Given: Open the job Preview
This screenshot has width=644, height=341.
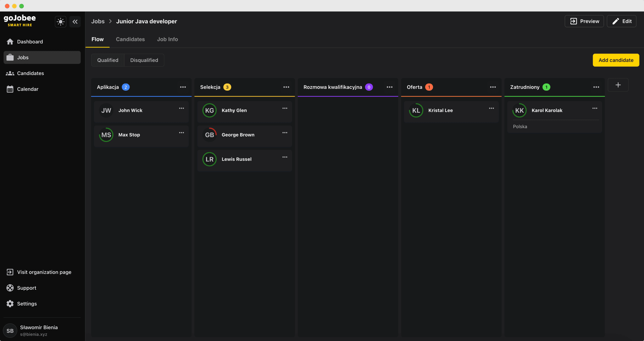Looking at the screenshot, I should coord(584,21).
